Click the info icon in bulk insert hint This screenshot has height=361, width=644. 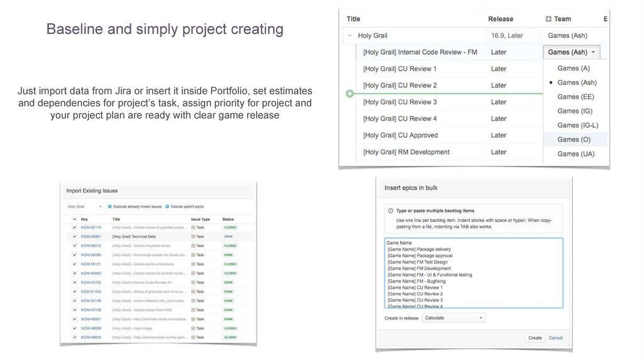click(x=391, y=211)
